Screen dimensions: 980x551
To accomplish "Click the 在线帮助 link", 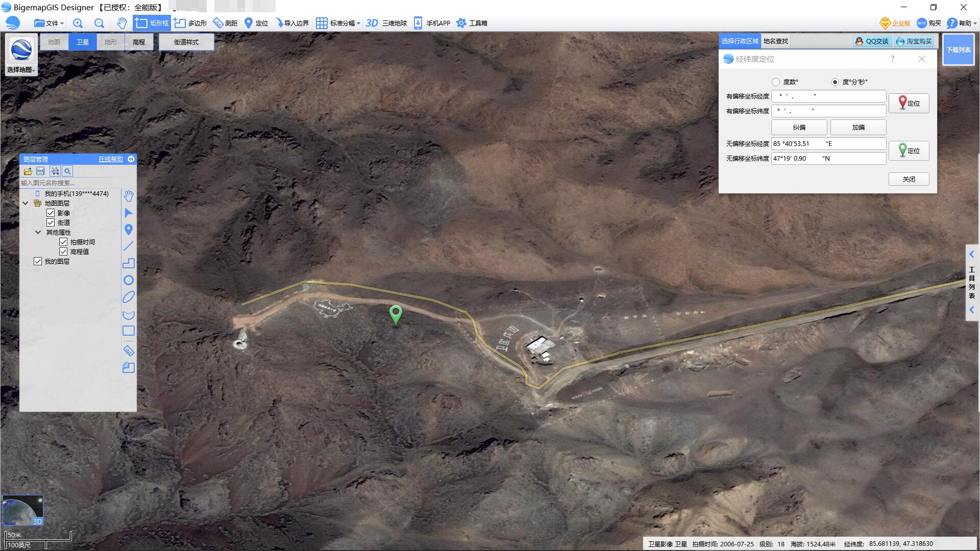I will pos(110,159).
